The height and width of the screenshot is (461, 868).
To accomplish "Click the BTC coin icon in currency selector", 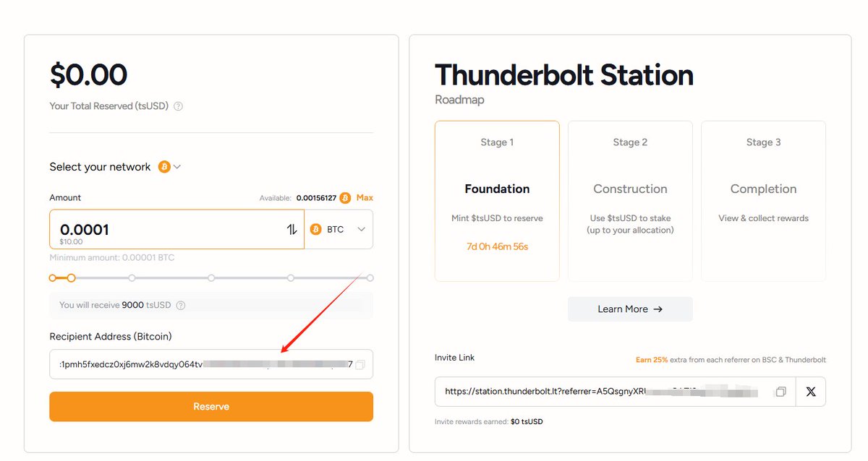I will point(315,229).
